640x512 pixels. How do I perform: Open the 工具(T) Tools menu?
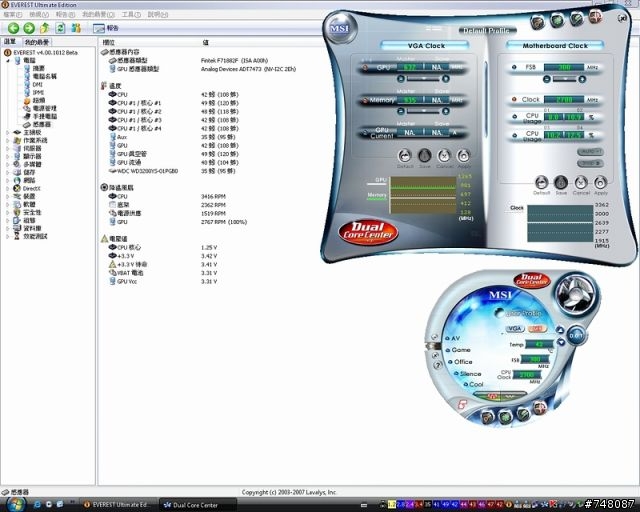[131, 15]
